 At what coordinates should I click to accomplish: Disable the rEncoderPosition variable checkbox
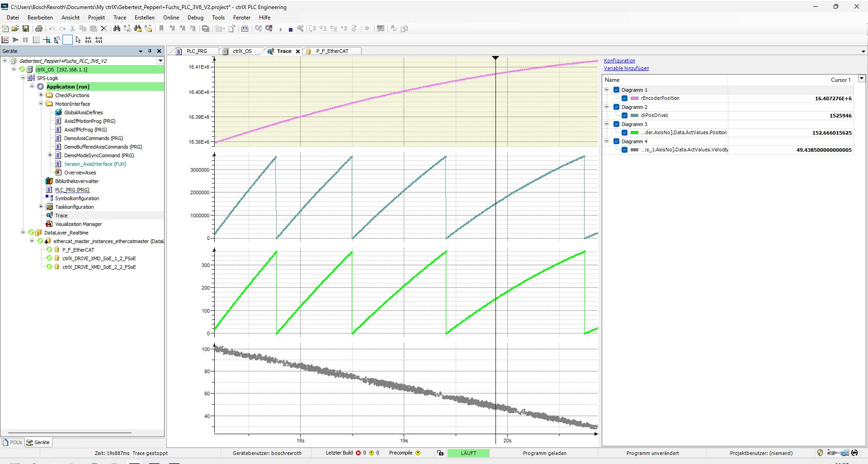point(624,98)
